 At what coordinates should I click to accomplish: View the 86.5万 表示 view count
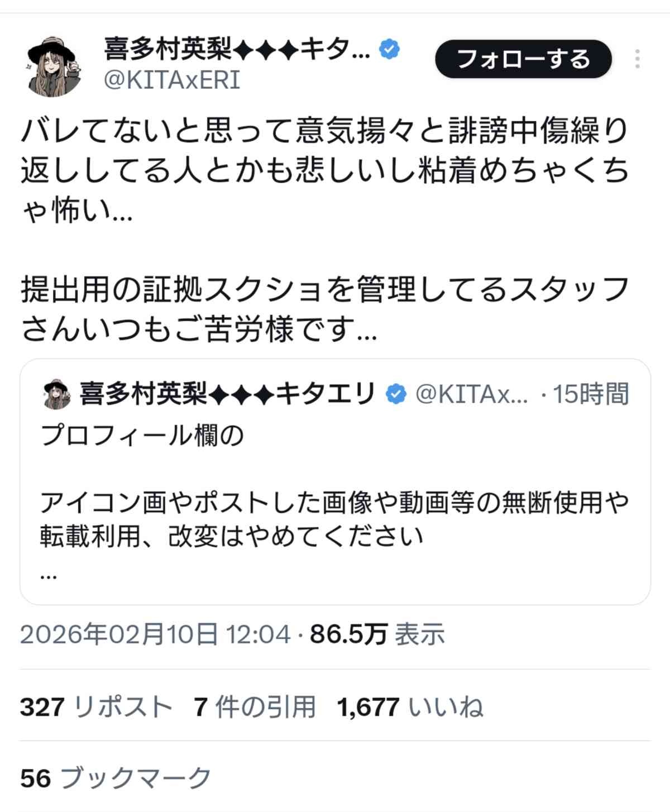pos(377,634)
